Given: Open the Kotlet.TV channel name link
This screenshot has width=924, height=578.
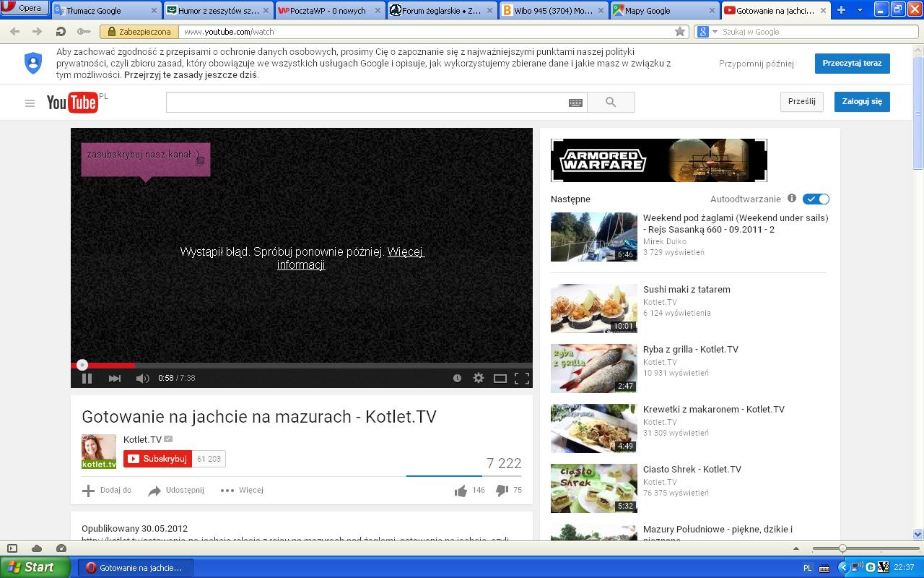Looking at the screenshot, I should point(142,439).
